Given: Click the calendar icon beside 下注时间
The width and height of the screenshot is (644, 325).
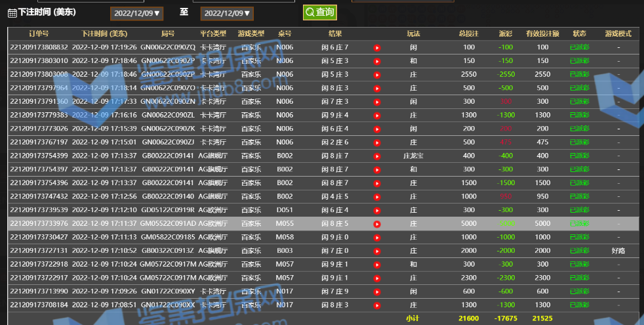Looking at the screenshot, I should click(x=12, y=12).
